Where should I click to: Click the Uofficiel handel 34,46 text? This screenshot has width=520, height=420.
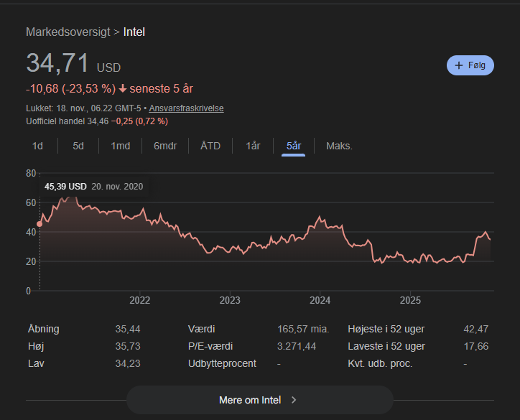coord(68,121)
